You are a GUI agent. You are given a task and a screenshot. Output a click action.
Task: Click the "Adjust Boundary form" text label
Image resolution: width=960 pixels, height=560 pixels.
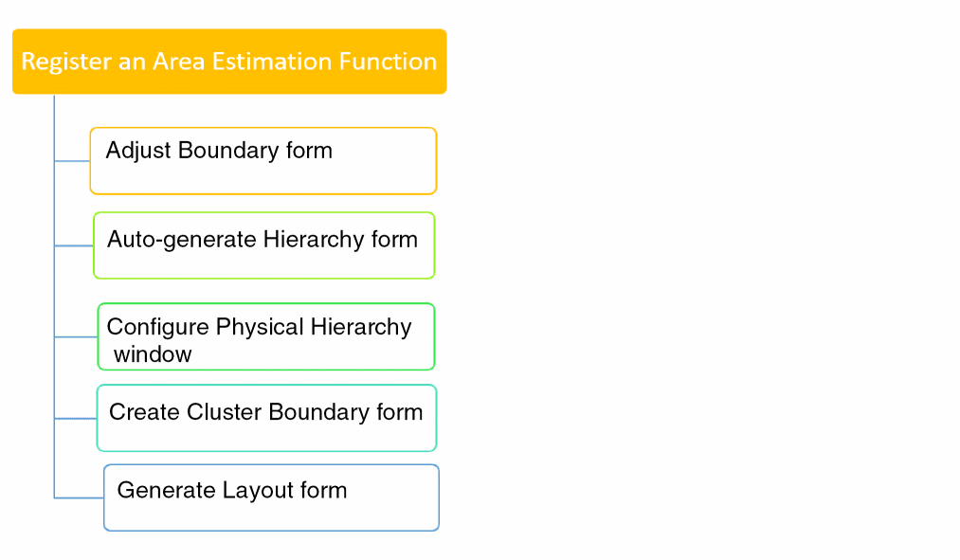(219, 150)
